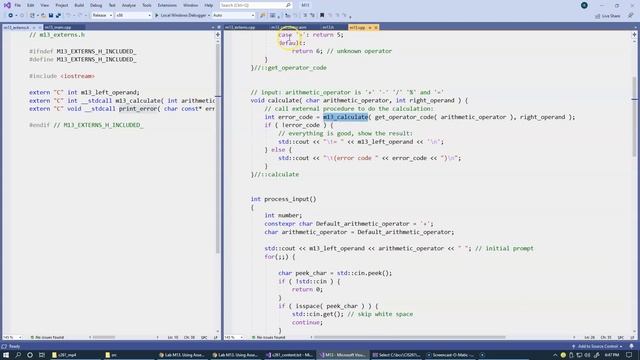Click the Cortana circle icon in taskbar

tap(30, 355)
